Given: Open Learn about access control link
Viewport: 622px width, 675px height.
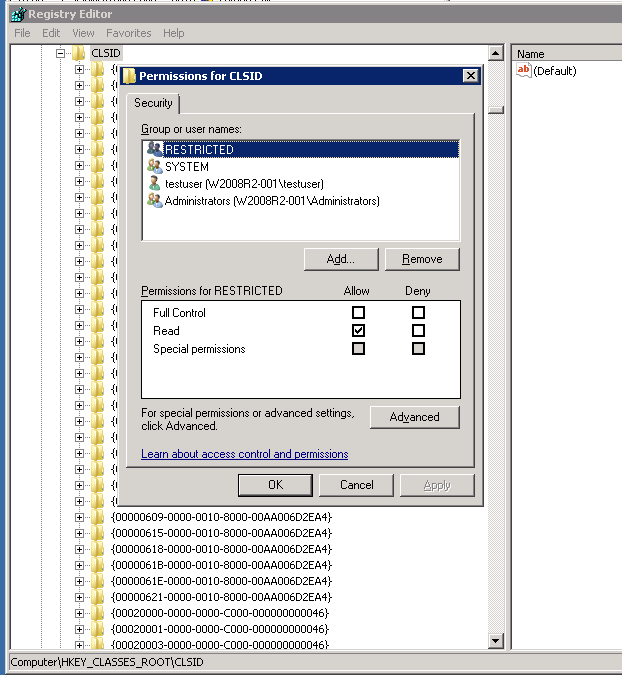Looking at the screenshot, I should click(x=244, y=454).
